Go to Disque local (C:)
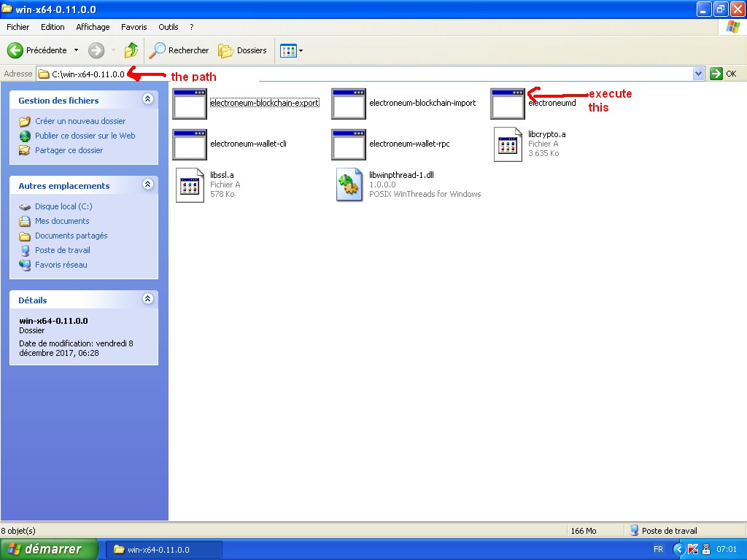The image size is (747, 560). click(63, 206)
